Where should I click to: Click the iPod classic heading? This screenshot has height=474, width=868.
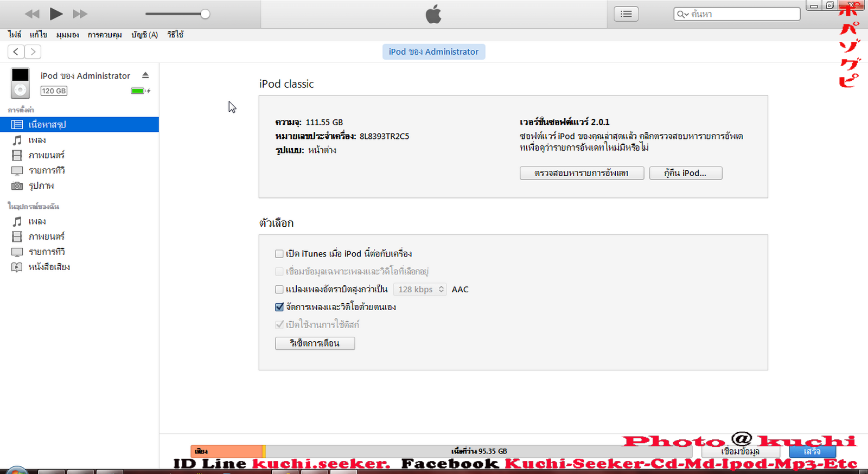[x=286, y=84]
